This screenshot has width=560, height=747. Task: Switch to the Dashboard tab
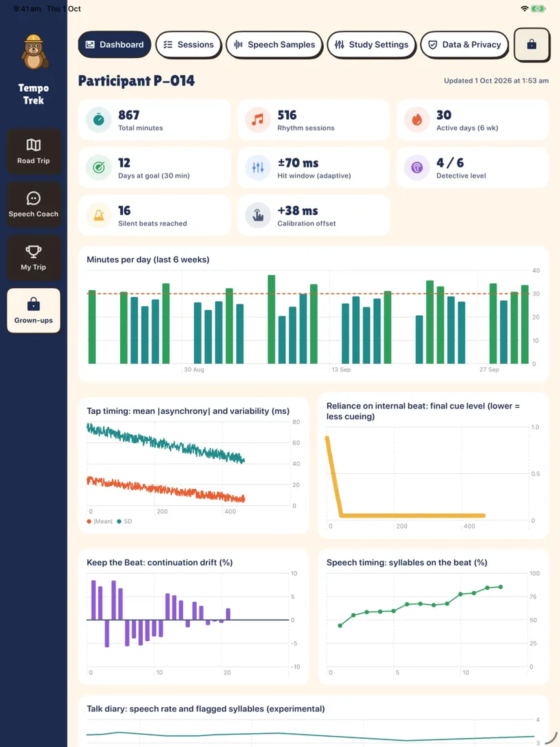[114, 44]
